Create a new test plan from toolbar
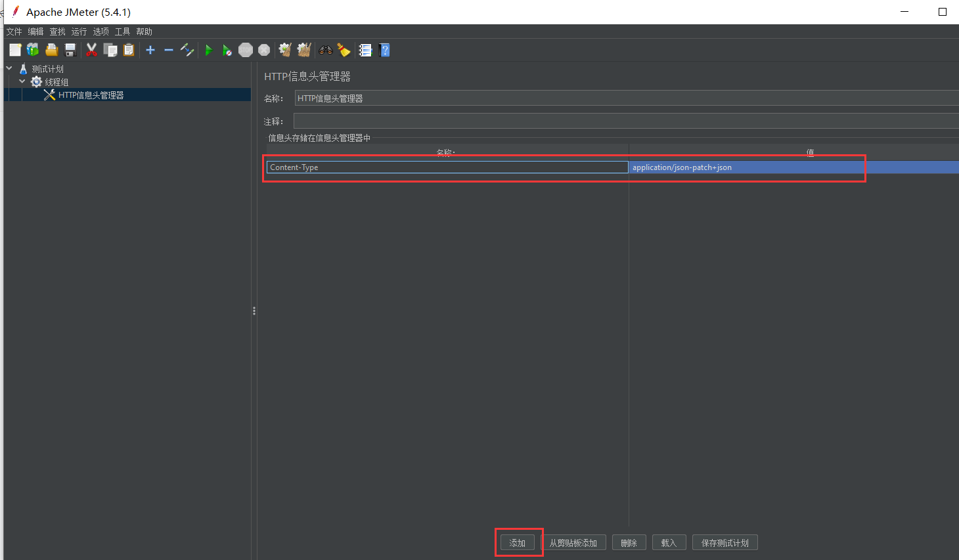The width and height of the screenshot is (959, 560). tap(15, 50)
